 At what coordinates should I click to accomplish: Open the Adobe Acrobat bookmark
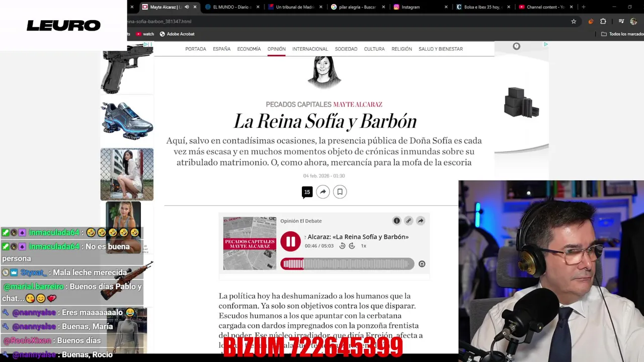177,34
